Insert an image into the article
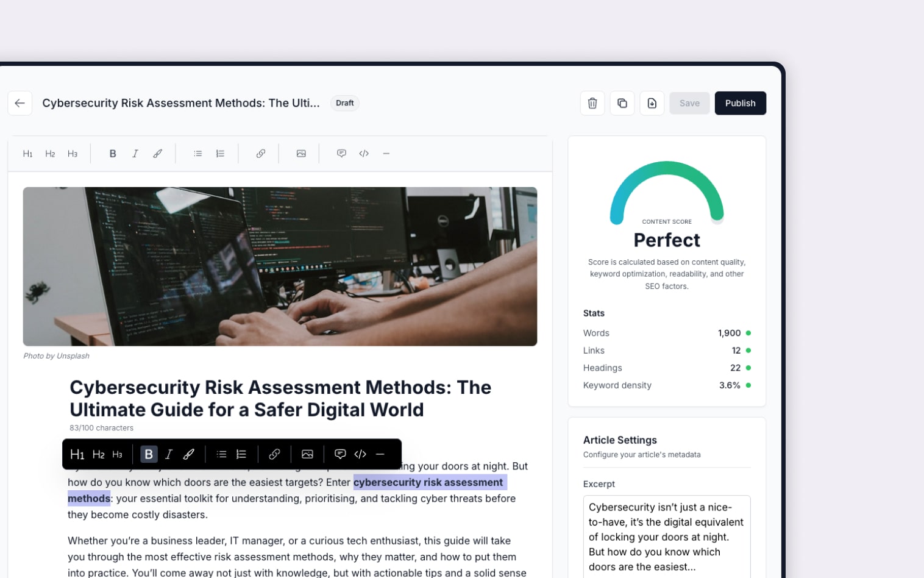924x578 pixels. pyautogui.click(x=301, y=153)
